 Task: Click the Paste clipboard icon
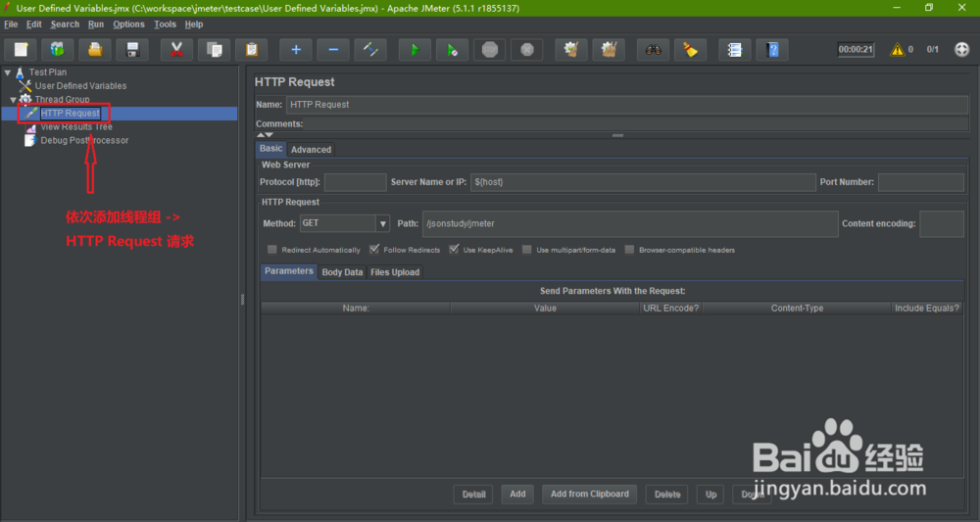click(x=251, y=50)
